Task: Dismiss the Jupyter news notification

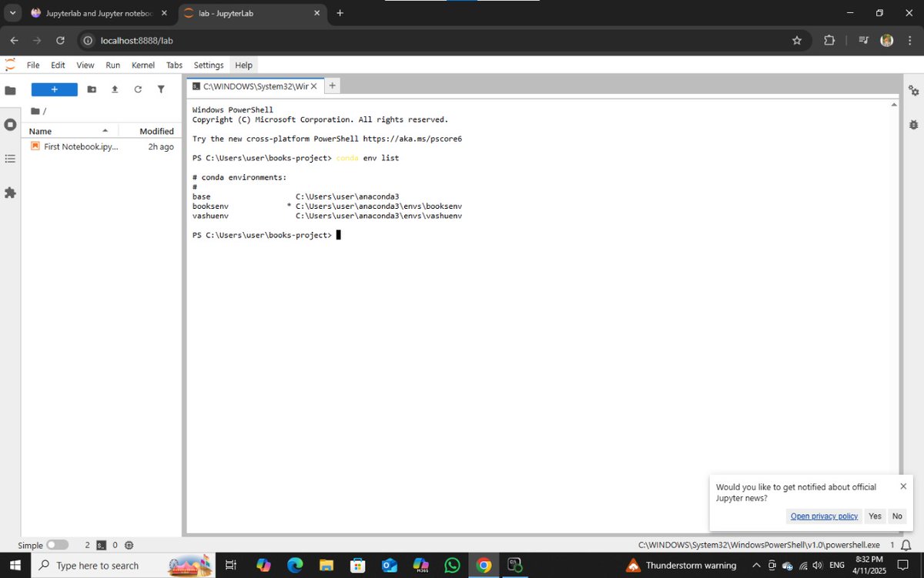Action: (903, 486)
